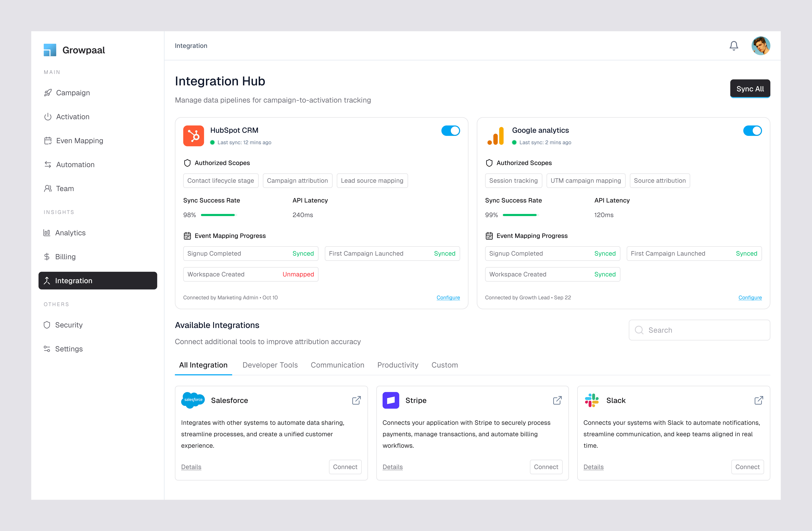Click the search magnifier icon
Screen dimensions: 812x531
click(x=639, y=330)
